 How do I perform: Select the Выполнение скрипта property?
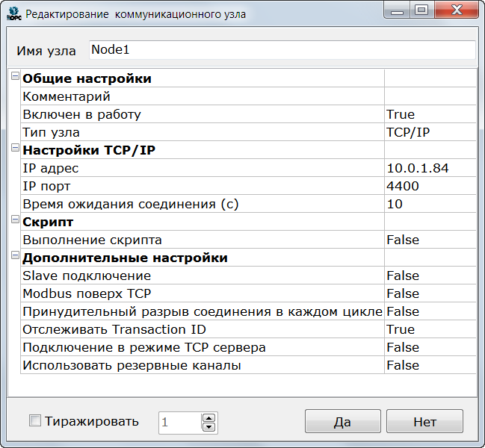pos(203,240)
